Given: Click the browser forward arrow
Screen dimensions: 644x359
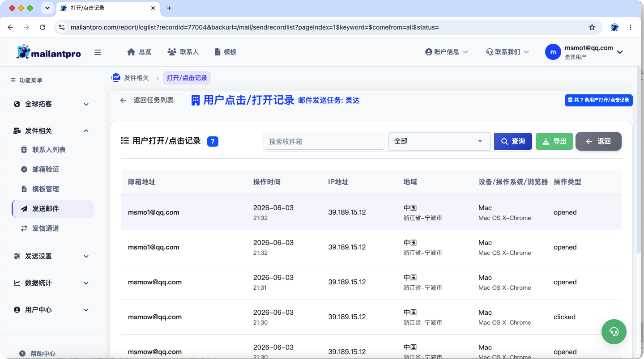Looking at the screenshot, I should [x=26, y=27].
